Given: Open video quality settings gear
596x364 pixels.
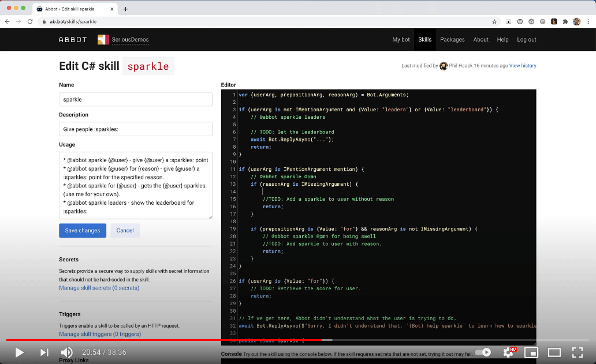Looking at the screenshot, I should 509,352.
